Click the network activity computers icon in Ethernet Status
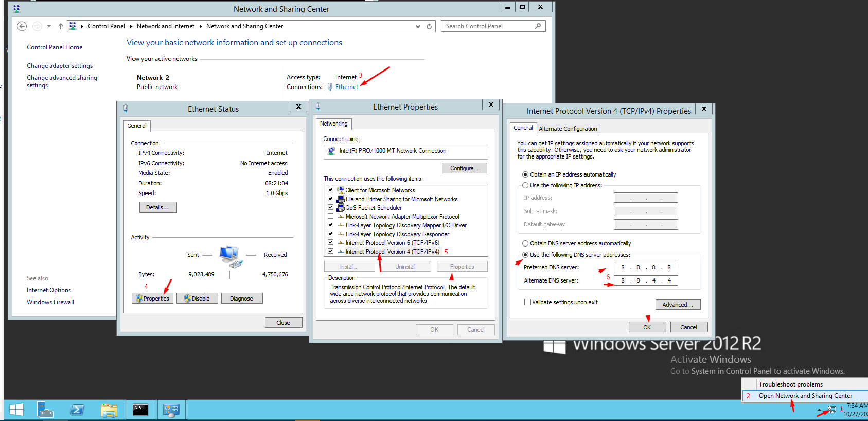Viewport: 868px width, 421px height. pos(231,257)
